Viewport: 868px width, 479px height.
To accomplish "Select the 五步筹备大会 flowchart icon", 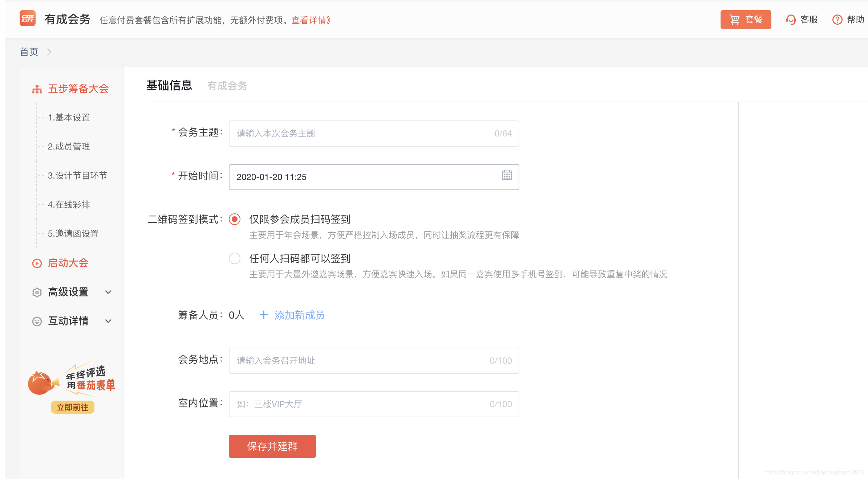I will (x=37, y=89).
